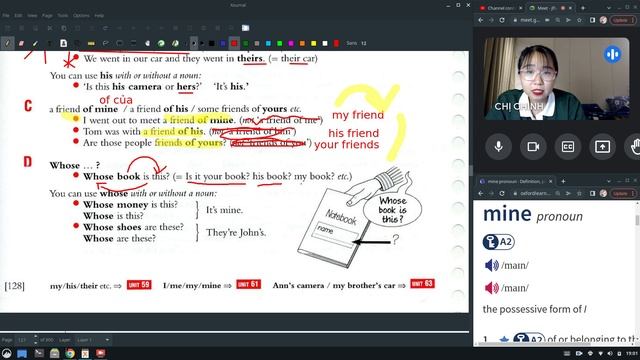The height and width of the screenshot is (360, 640).
Task: Open a new tab in Meet browser window
Action: 582,8
